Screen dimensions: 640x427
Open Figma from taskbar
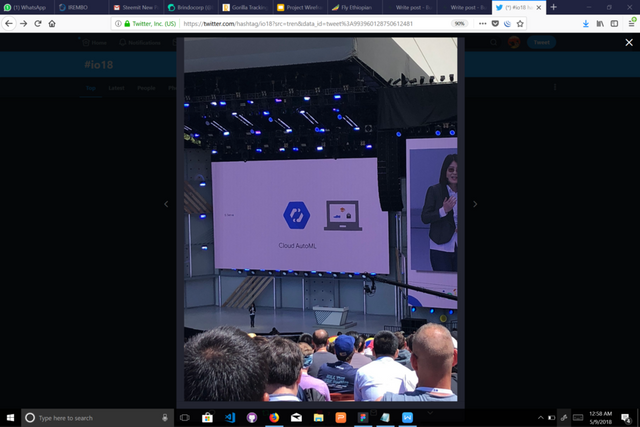[x=362, y=418]
